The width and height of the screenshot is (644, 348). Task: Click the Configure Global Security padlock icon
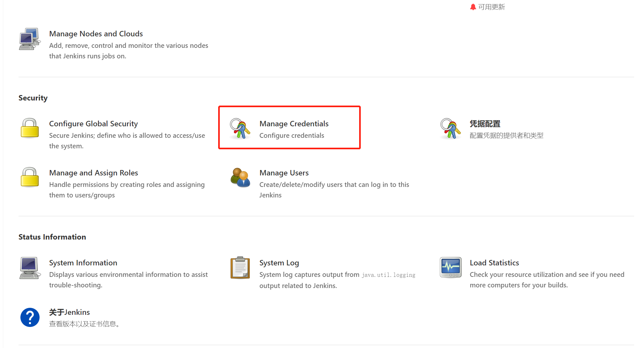coord(30,128)
